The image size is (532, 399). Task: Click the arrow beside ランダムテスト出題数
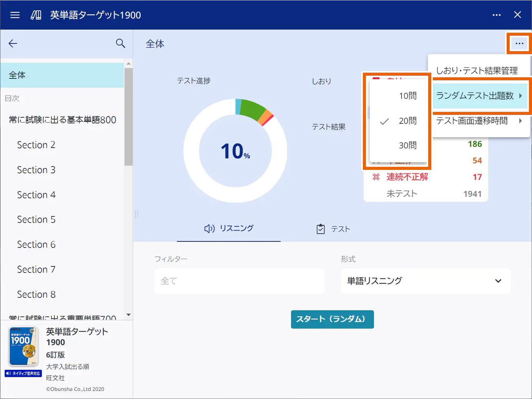pos(520,96)
